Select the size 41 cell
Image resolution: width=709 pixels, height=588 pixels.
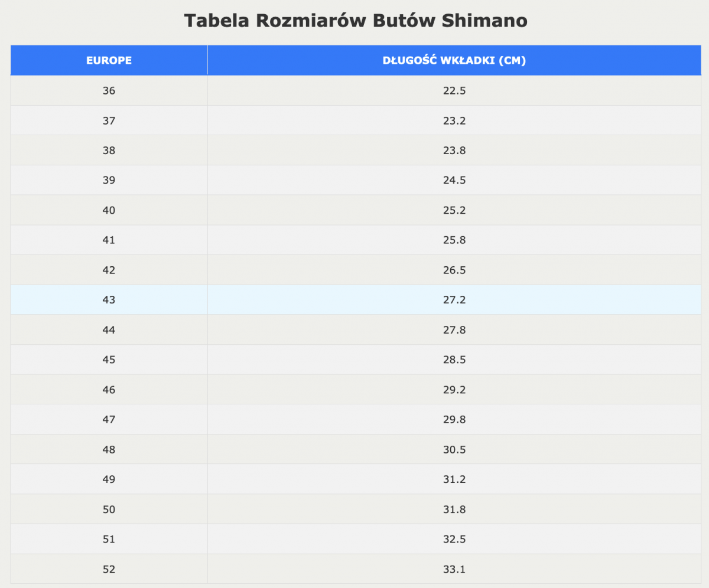click(109, 240)
